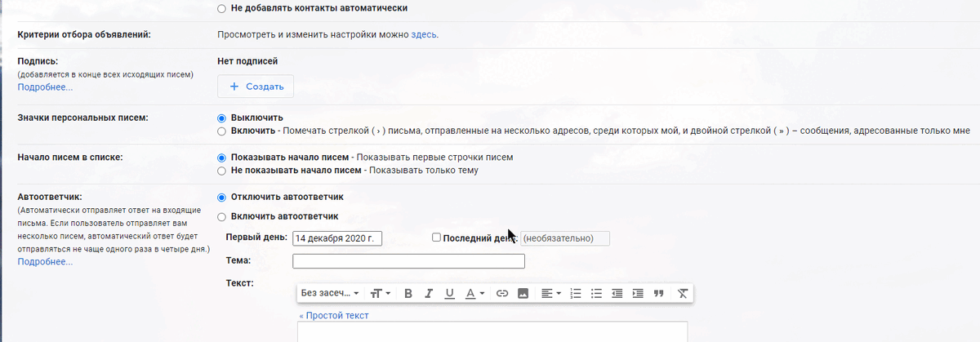Screen dimensions: 980x342
Task: Select 'Показывать начало писем' option
Action: 222,158
